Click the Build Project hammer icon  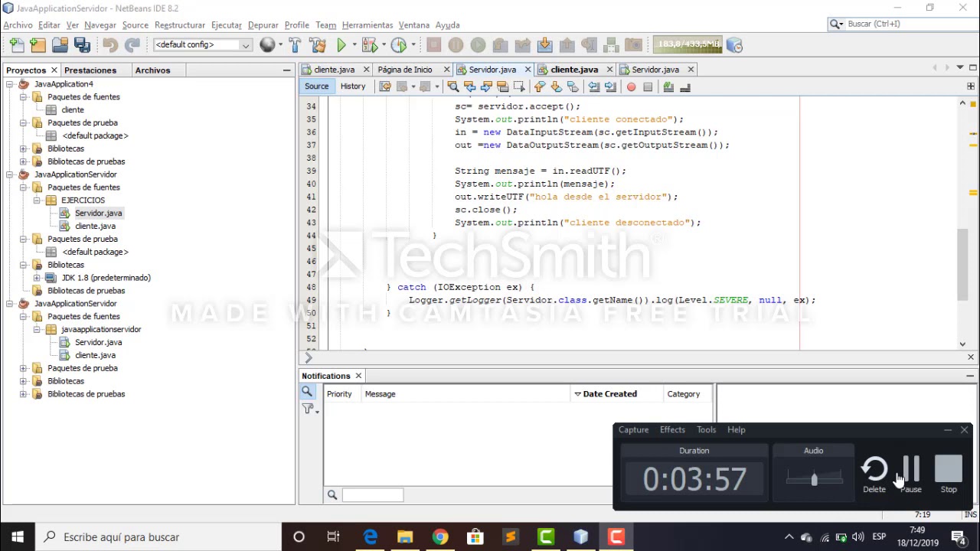coord(295,45)
